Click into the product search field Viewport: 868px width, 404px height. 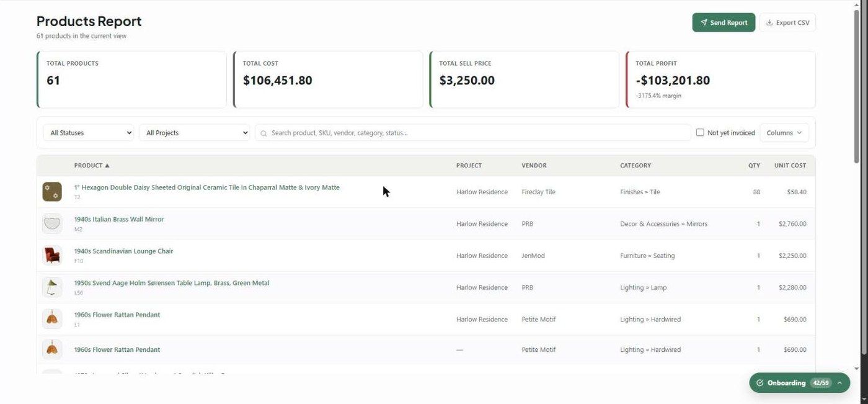click(473, 133)
